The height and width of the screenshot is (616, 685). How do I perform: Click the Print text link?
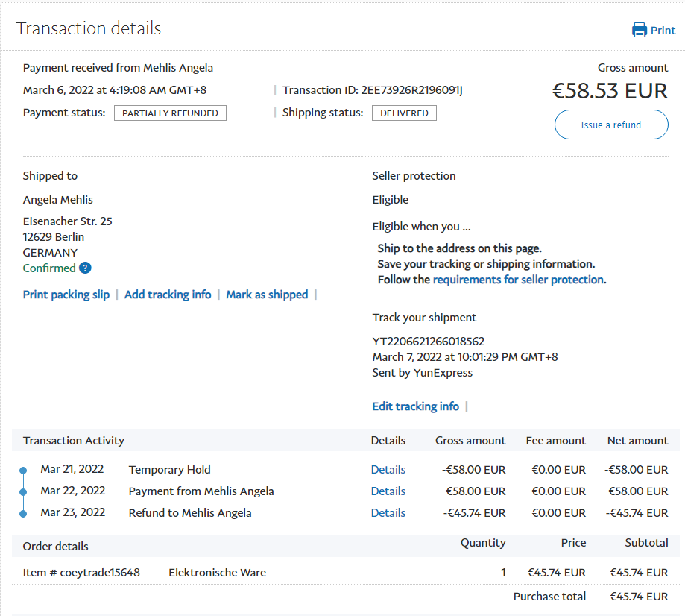663,31
